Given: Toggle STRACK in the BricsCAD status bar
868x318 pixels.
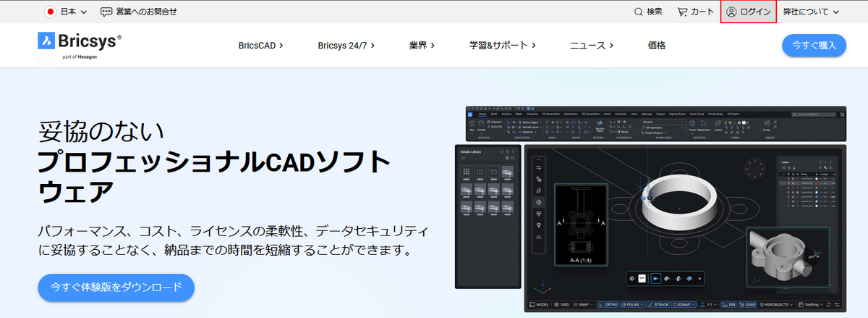Looking at the screenshot, I should pyautogui.click(x=660, y=304).
